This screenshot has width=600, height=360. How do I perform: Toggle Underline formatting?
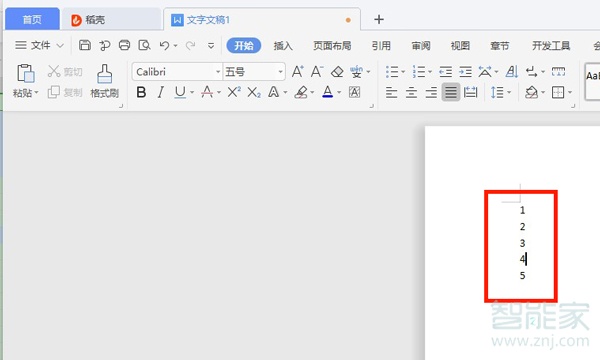pos(180,92)
